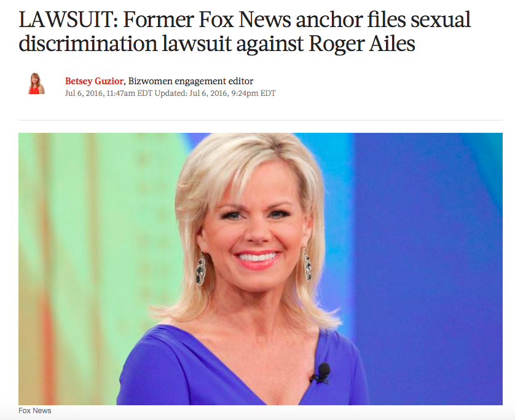Click discrimination in the headline's second line
515x420 pixels.
[88, 44]
